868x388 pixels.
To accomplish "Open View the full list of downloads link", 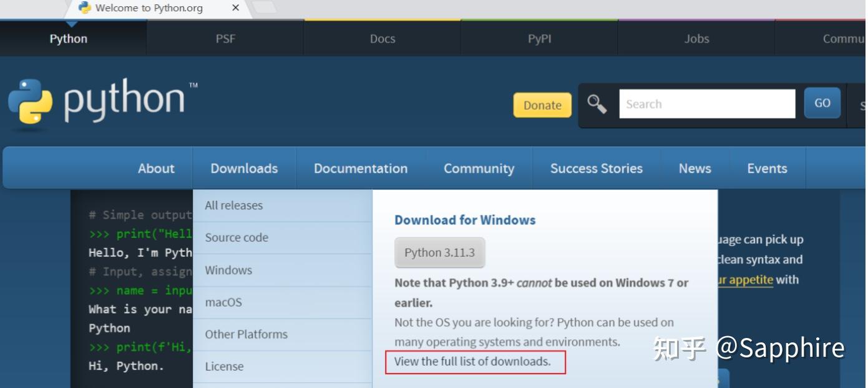I will (x=472, y=361).
